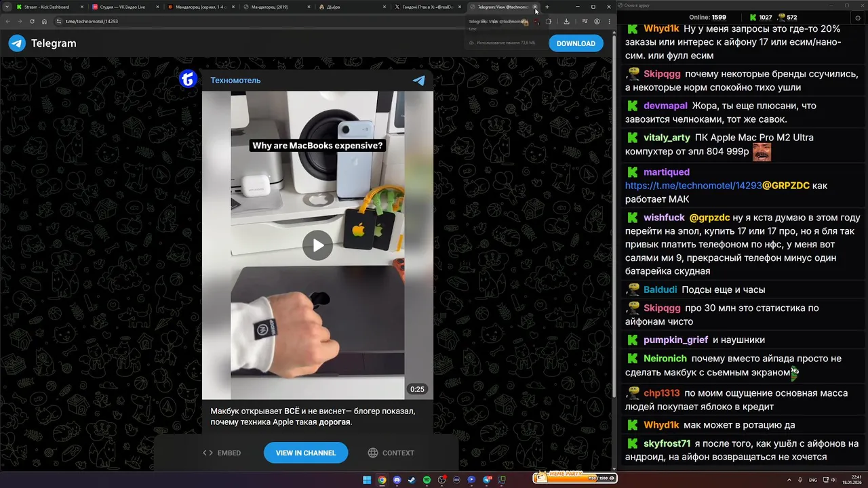The width and height of the screenshot is (868, 488).
Task: Click username pumpkin_grief in chat
Action: [x=676, y=340]
